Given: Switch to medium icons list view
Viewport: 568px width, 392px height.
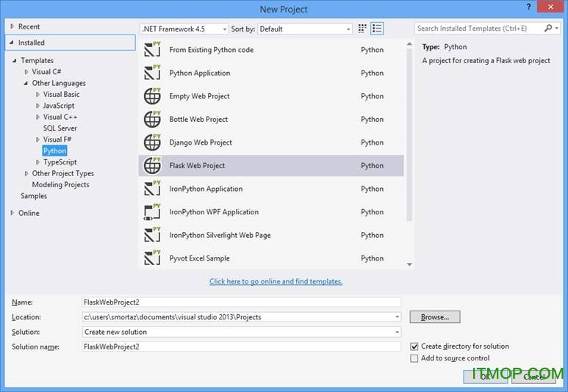Looking at the screenshot, I should pos(377,29).
